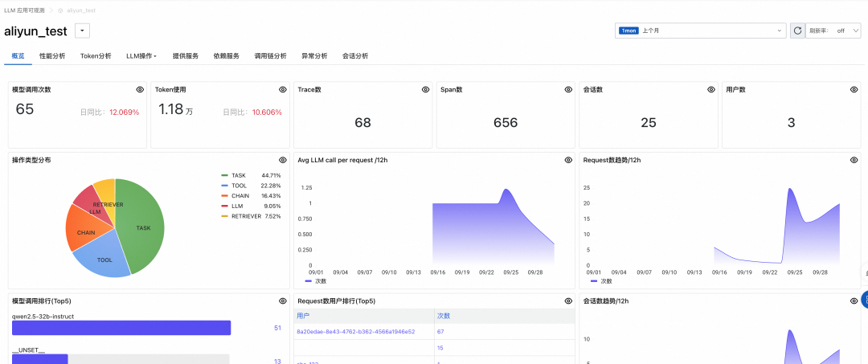Screen dimensions: 868x364
Task: Click the qwen2.5-32b-instruct ranking bar
Action: point(121,328)
